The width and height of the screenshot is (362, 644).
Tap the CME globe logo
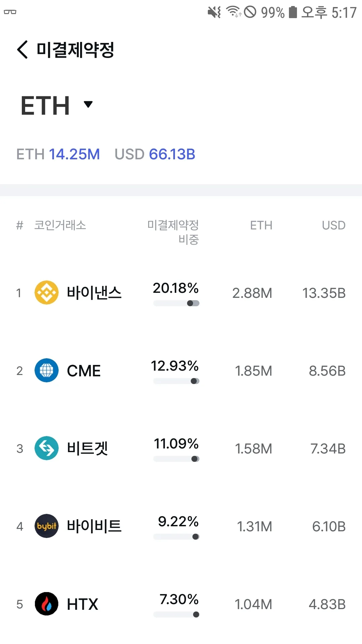click(47, 370)
